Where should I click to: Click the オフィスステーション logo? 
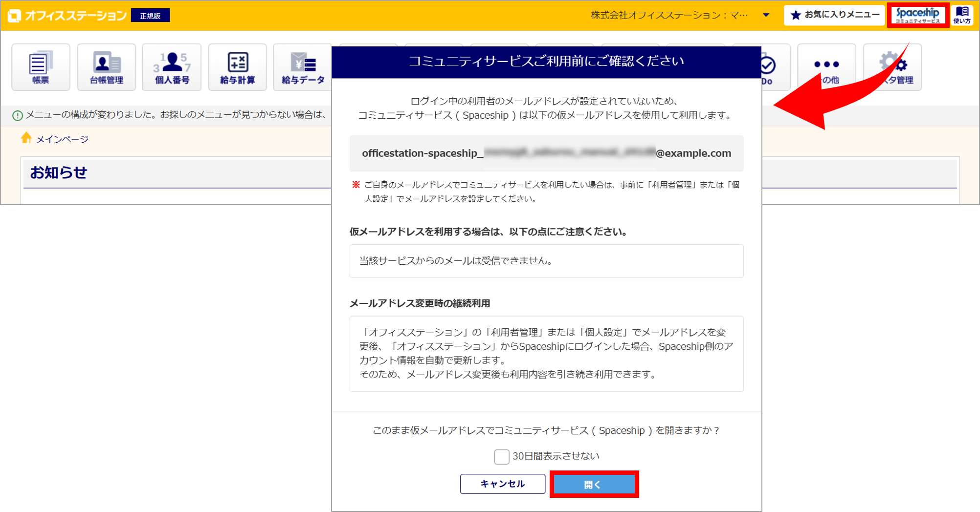point(67,16)
